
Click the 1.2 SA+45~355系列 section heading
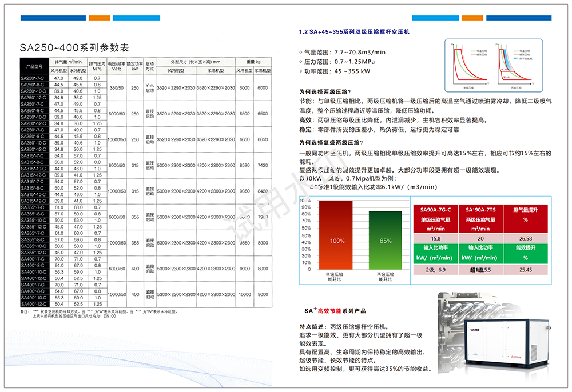355,33
